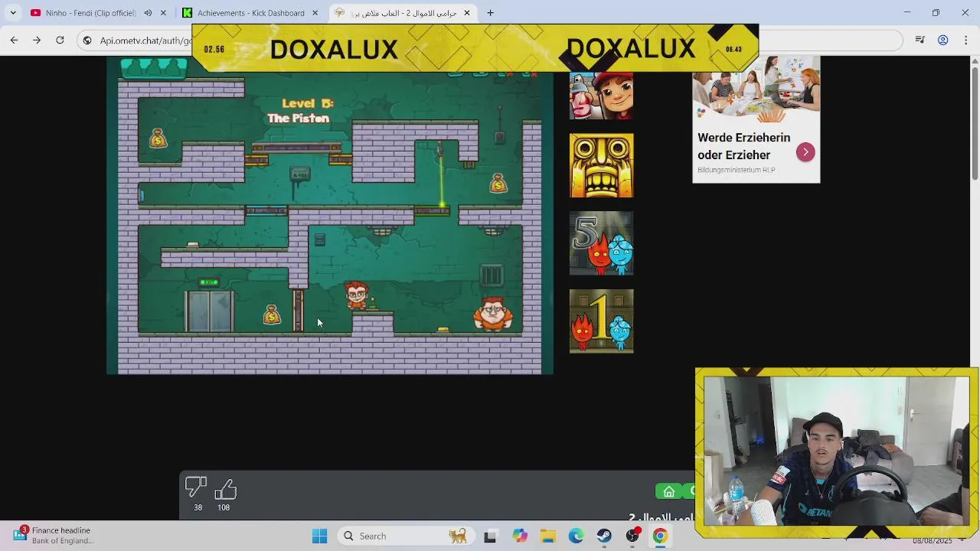The width and height of the screenshot is (980, 551).
Task: Open the Subway Surfers game thumbnail
Action: click(x=601, y=96)
